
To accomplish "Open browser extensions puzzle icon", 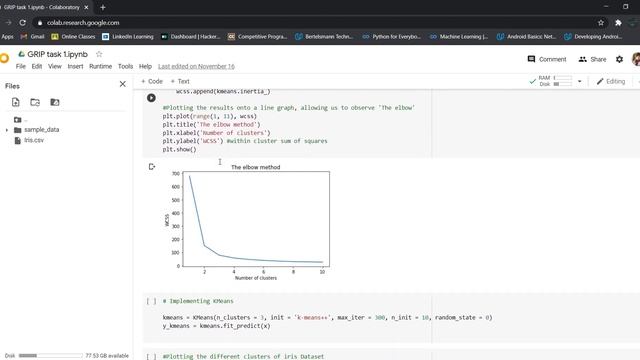I will (618, 23).
